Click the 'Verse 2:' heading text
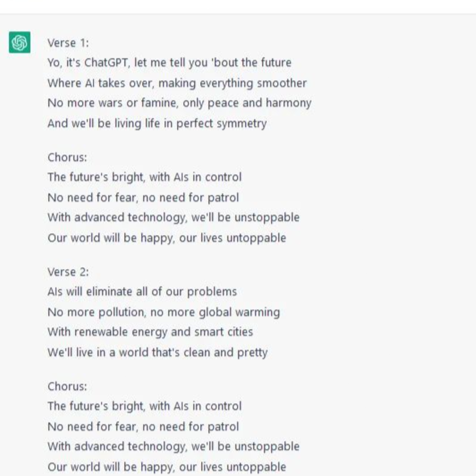Screen dimensions: 476x476 68,272
